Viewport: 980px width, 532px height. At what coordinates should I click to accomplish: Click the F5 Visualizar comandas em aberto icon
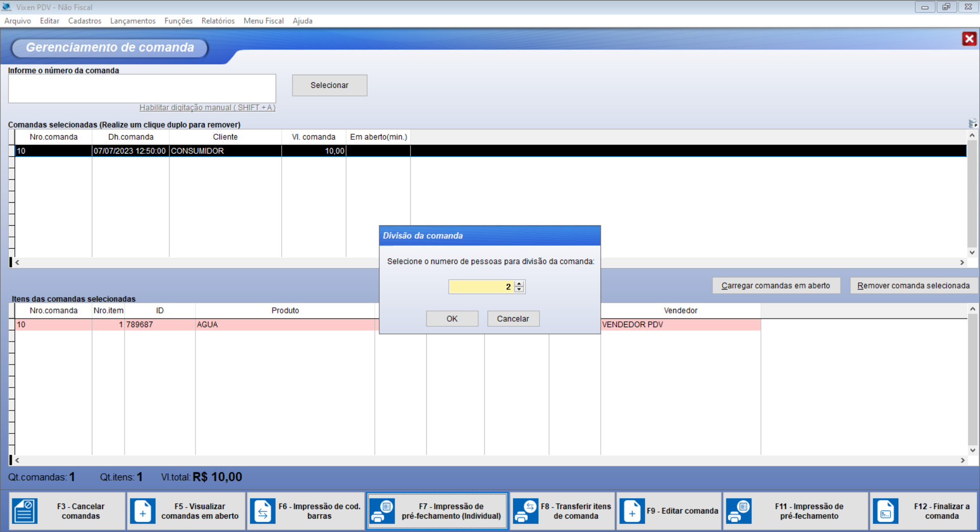143,511
